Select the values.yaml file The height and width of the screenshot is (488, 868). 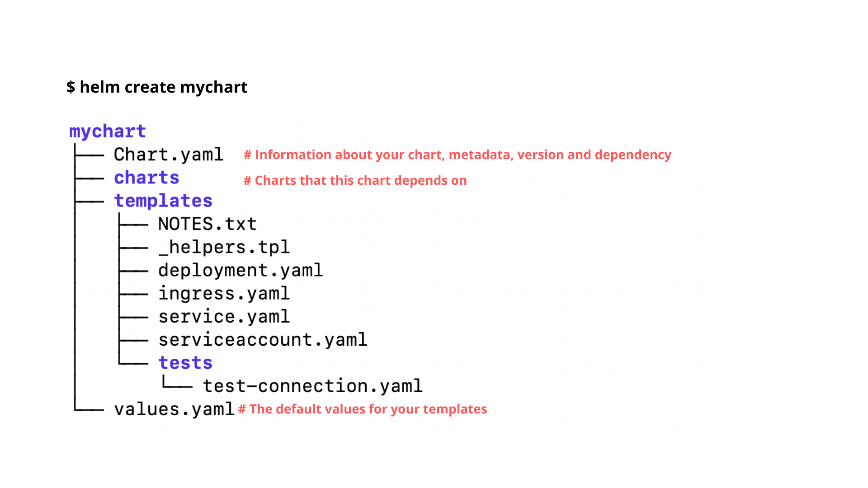[x=174, y=409]
